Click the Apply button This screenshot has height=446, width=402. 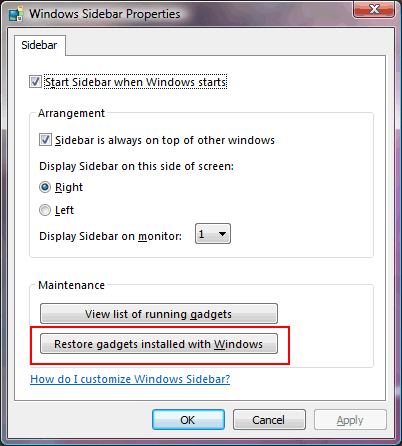point(350,420)
